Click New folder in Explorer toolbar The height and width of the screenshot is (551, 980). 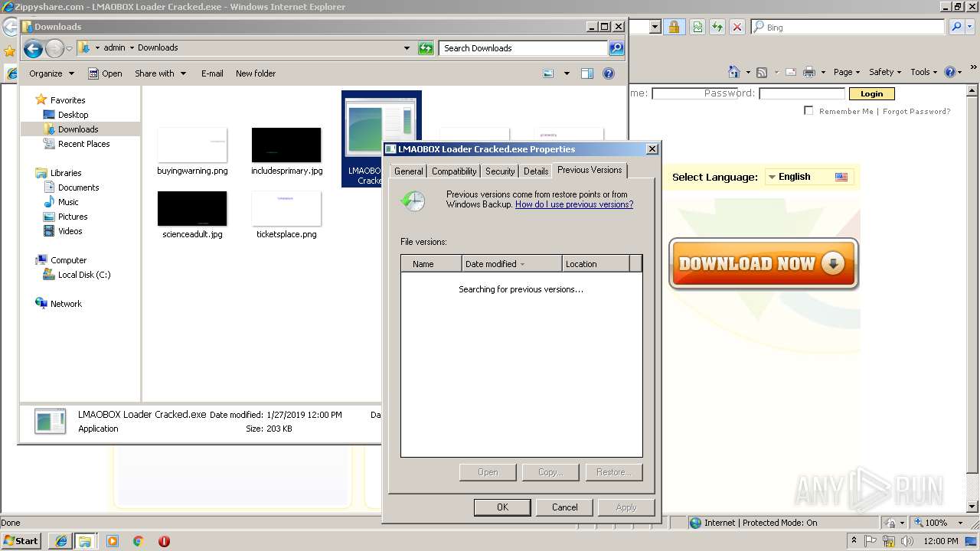(x=256, y=73)
